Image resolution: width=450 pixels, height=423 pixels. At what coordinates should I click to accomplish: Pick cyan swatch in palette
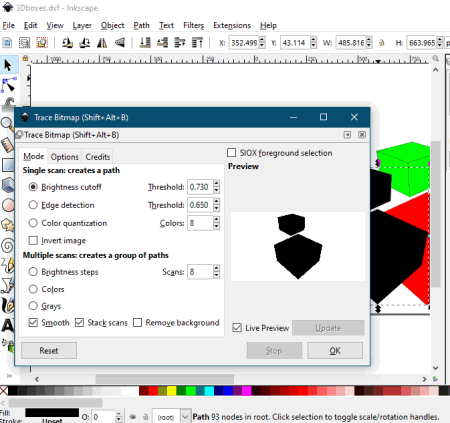[x=209, y=391]
